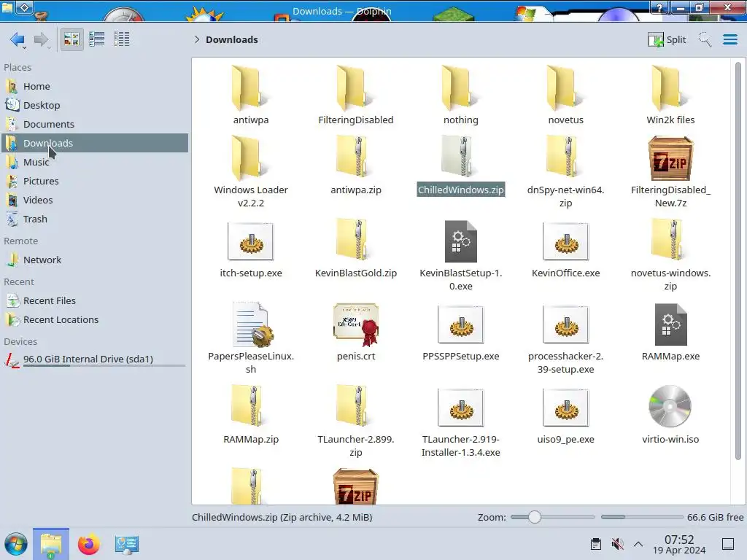Switch to Compact view mode
747x560 pixels.
point(97,39)
